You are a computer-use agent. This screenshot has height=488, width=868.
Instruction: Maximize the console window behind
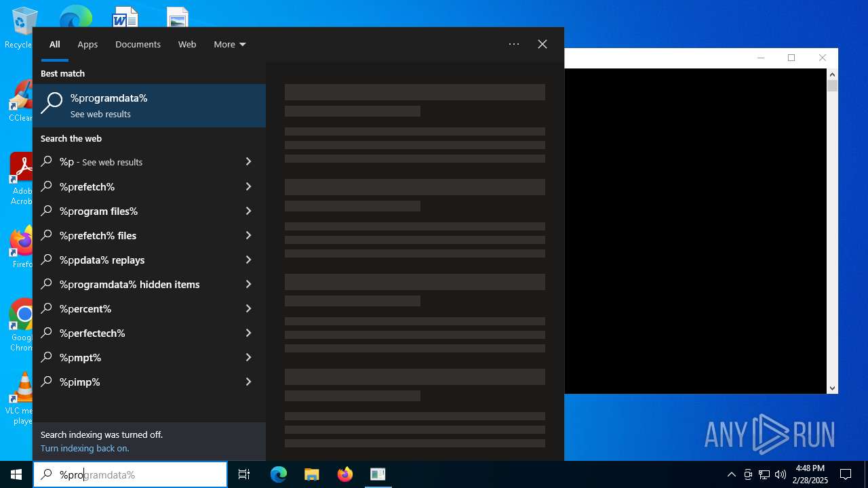(791, 58)
